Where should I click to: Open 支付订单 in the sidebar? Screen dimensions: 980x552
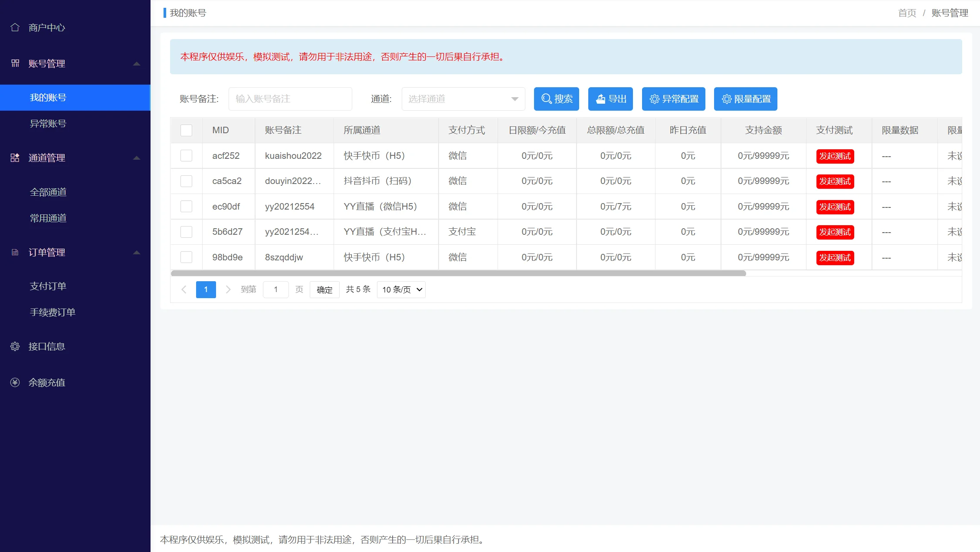tap(48, 286)
